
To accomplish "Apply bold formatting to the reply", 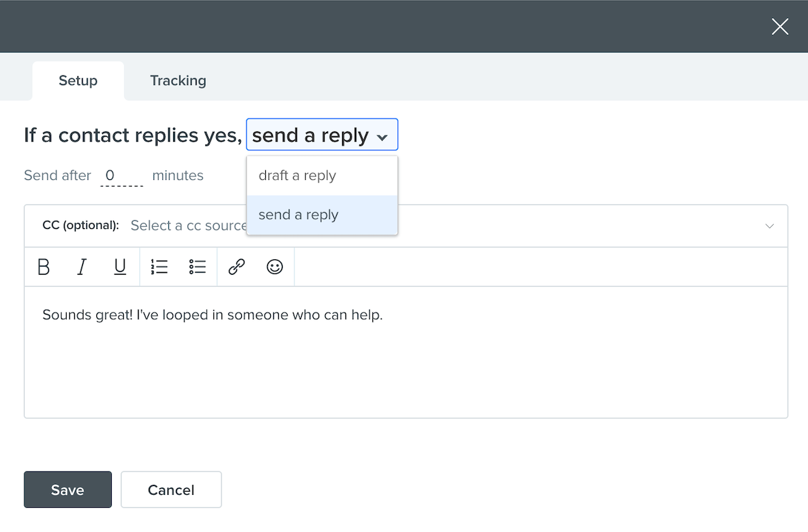I will [44, 267].
